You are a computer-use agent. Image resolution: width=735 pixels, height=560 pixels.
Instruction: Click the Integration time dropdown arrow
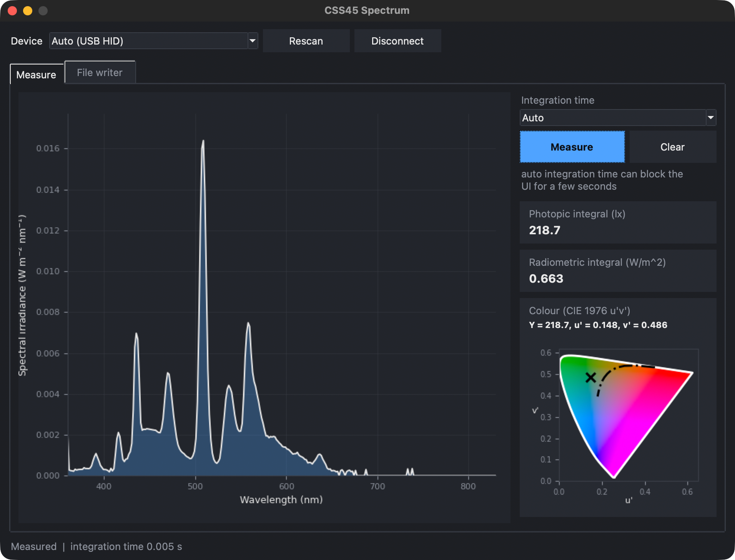[711, 118]
